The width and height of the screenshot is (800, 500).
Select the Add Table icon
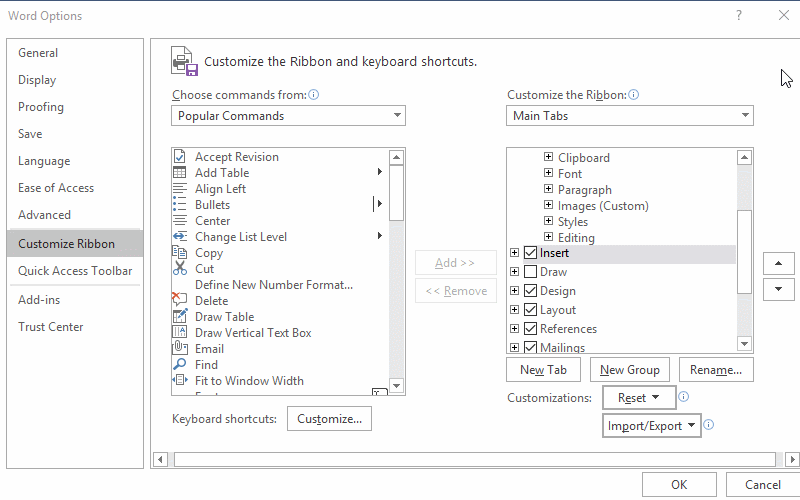coord(180,172)
